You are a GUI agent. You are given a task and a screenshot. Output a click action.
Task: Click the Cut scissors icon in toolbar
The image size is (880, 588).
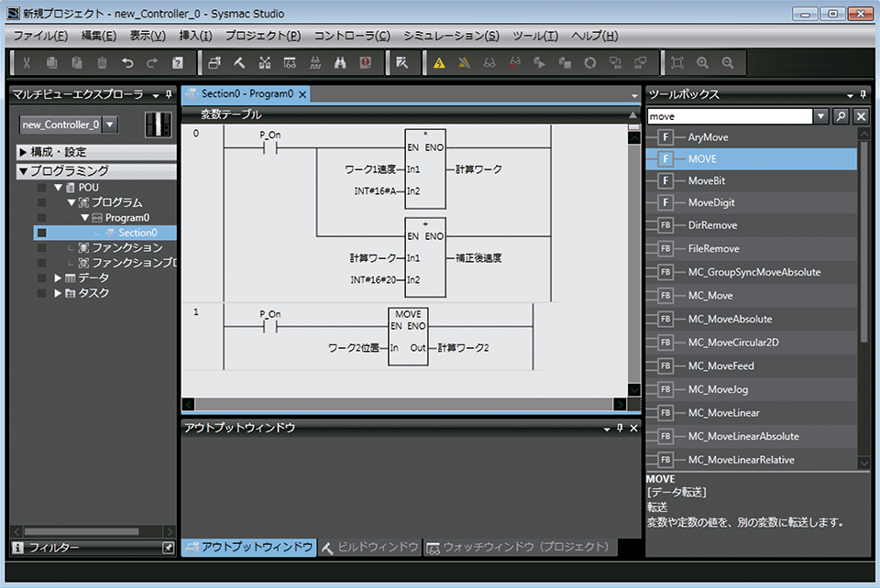pos(27,63)
